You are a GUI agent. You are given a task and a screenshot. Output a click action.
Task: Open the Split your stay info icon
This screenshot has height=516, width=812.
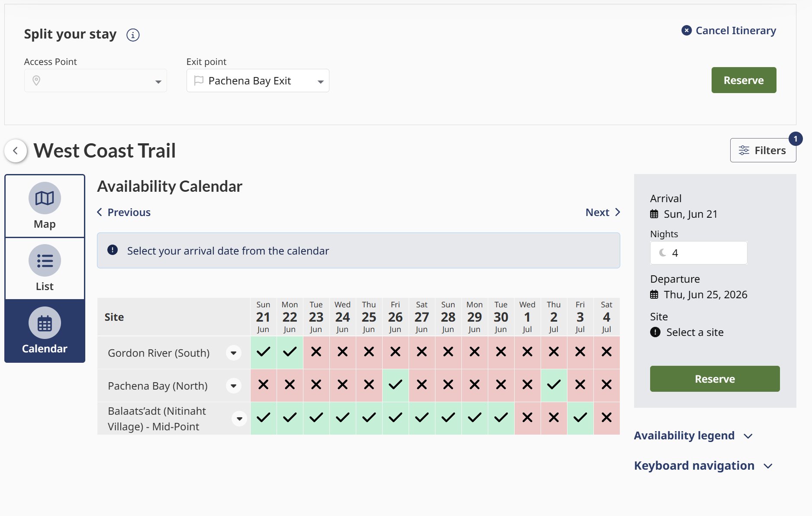(133, 35)
